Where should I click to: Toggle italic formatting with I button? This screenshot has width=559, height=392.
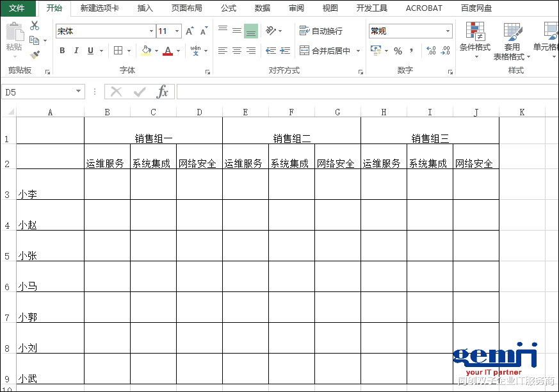point(76,50)
